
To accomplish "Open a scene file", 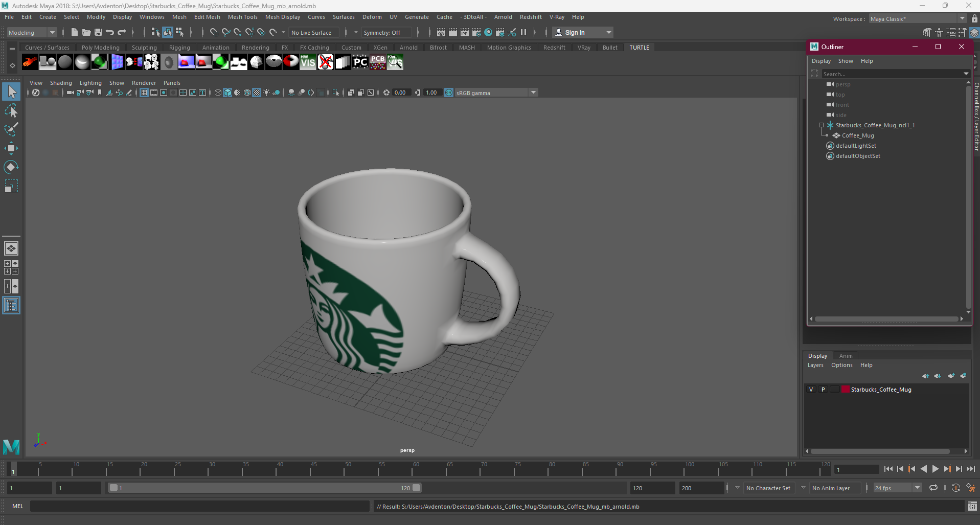I will (86, 32).
